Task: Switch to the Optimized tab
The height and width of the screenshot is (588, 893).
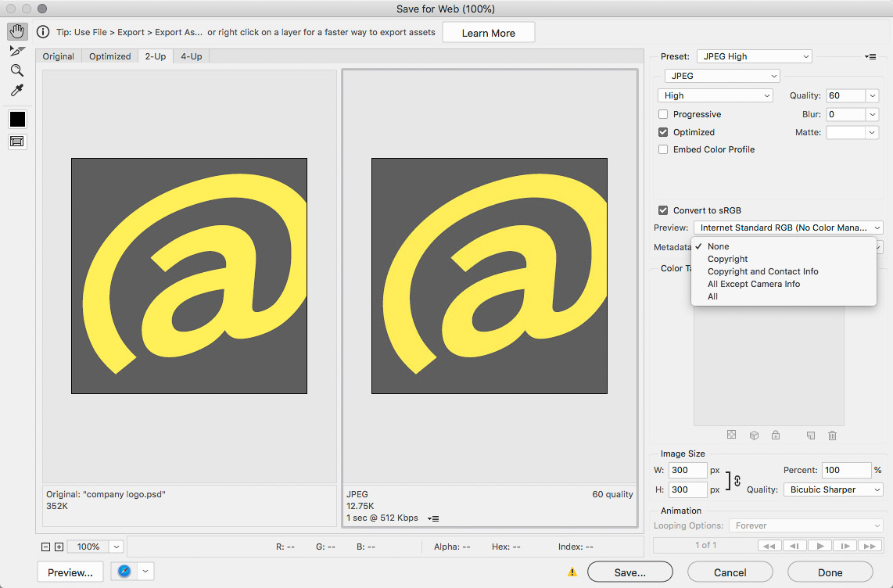Action: (110, 56)
